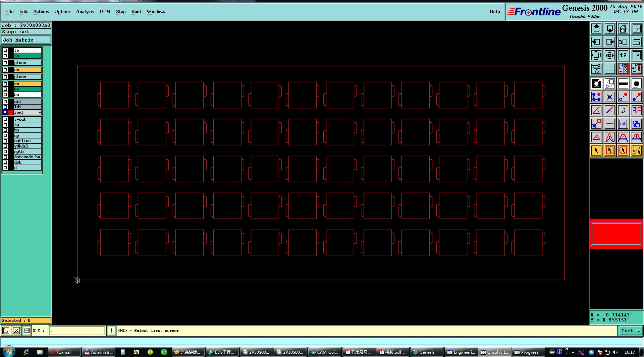Open the Inch units dropdown
Viewport: 644px width, 357px height.
pyautogui.click(x=631, y=331)
